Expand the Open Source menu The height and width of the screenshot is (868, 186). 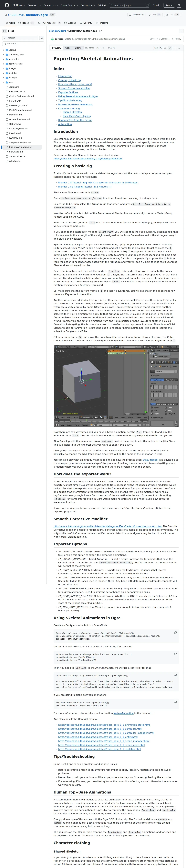pyautogui.click(x=69, y=5)
